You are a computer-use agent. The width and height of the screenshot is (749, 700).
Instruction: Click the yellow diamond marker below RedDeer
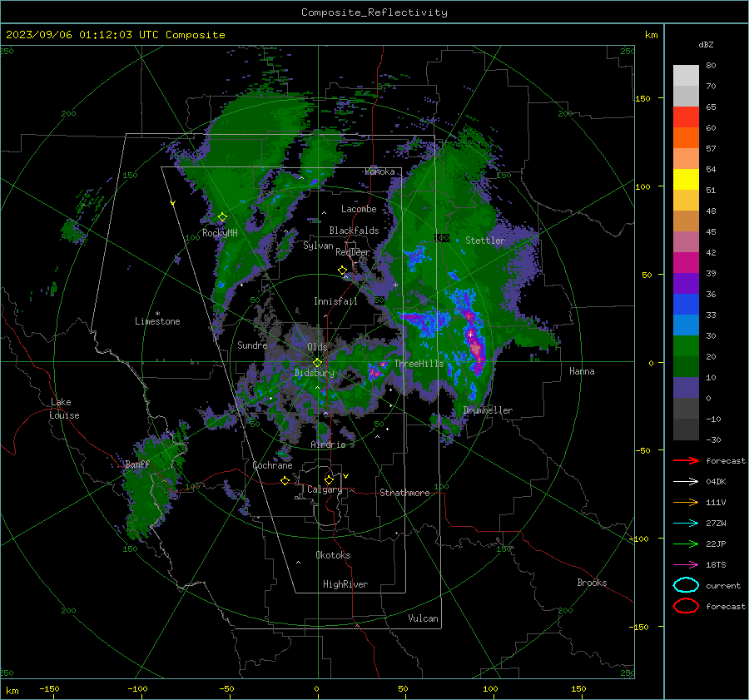[343, 271]
